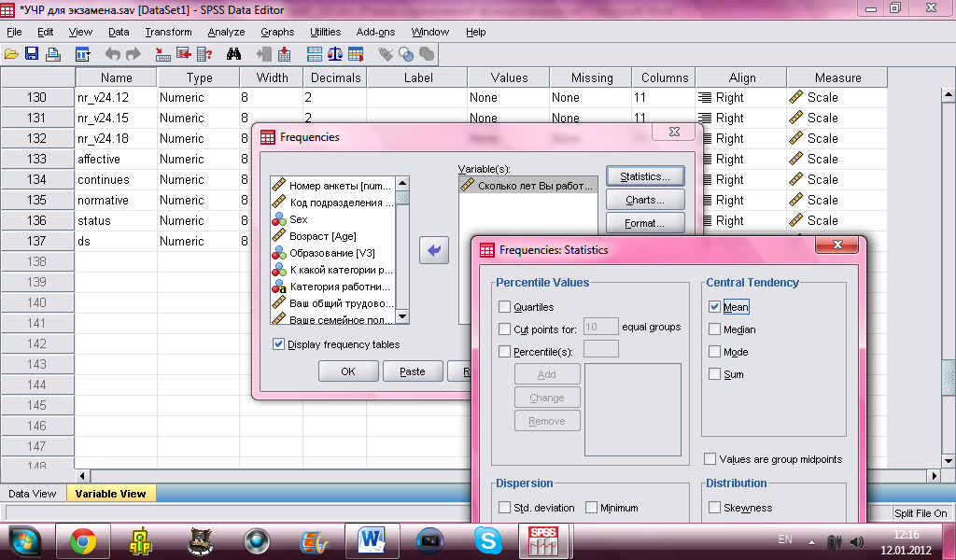
Task: Click Paste in the Frequencies dialog
Action: click(x=413, y=371)
